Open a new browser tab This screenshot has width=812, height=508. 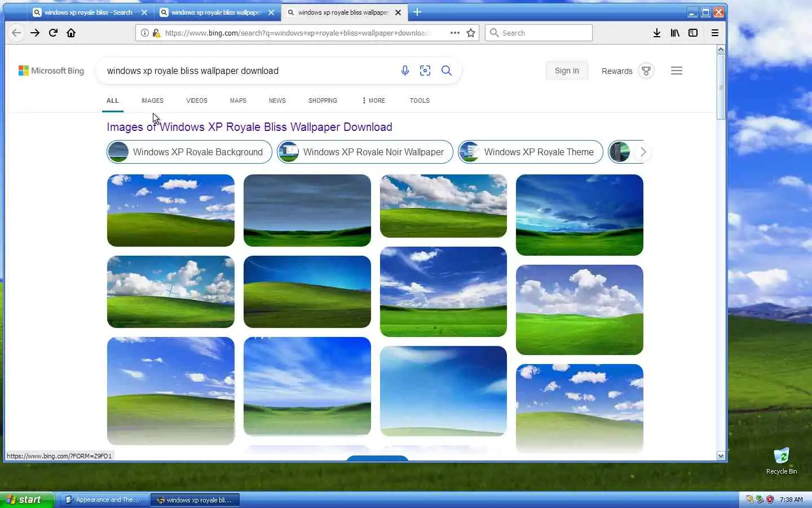tap(417, 12)
